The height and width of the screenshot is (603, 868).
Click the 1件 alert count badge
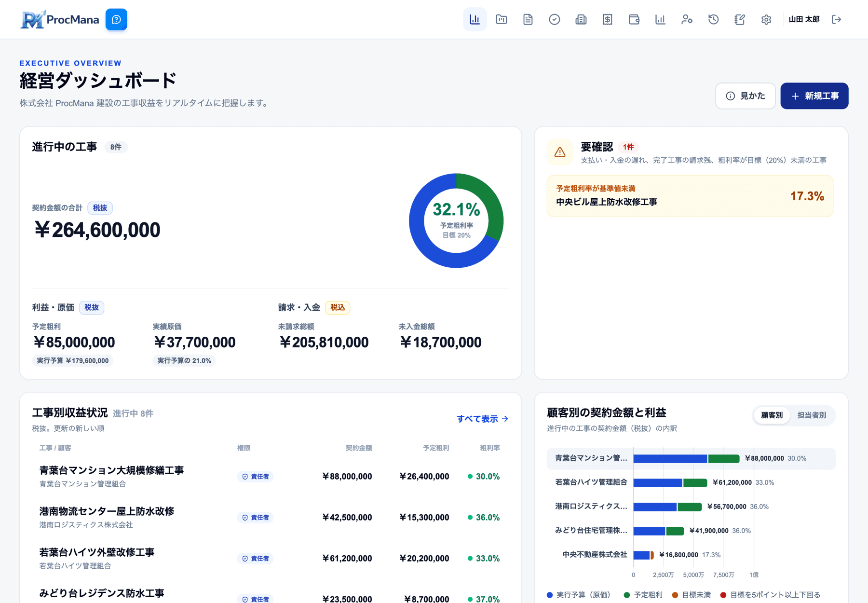coord(628,147)
